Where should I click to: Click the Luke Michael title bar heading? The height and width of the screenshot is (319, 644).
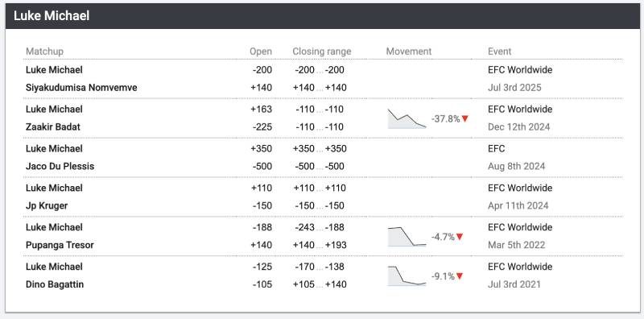[x=52, y=16]
